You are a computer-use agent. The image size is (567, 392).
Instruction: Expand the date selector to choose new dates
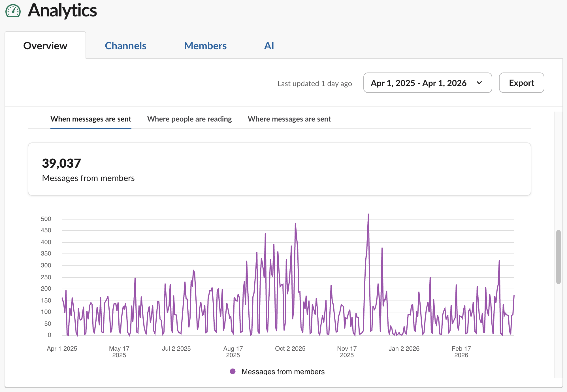click(x=427, y=83)
